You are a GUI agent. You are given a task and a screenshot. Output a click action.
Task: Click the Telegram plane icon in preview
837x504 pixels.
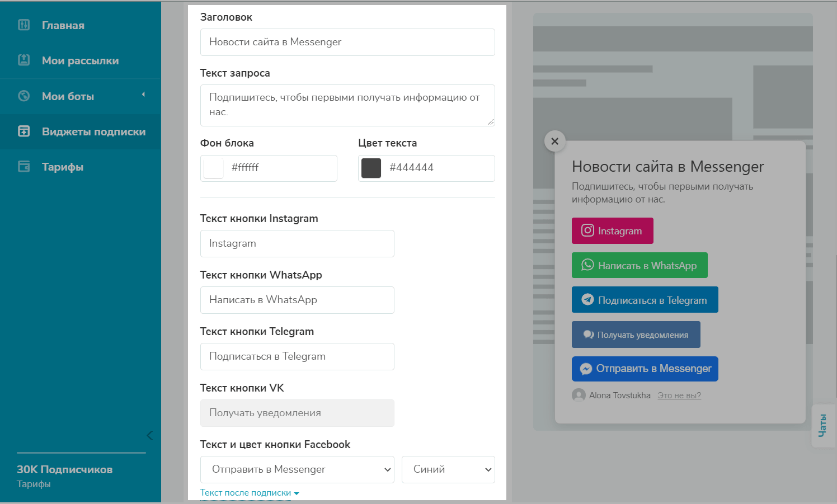coord(587,299)
